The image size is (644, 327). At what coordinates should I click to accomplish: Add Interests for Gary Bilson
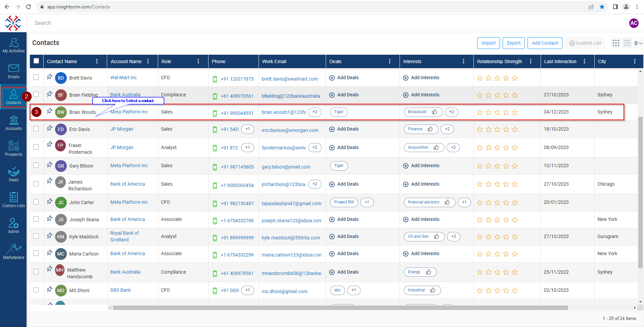421,166
